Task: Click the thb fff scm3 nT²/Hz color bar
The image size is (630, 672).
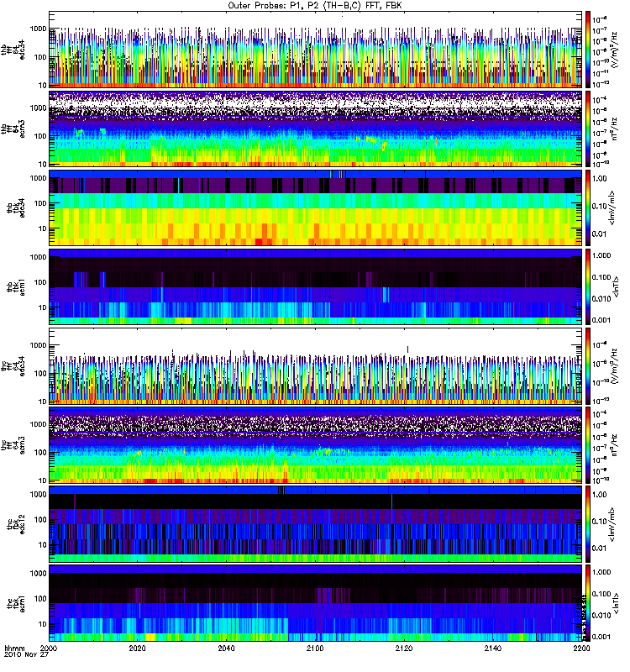Action: tap(588, 129)
